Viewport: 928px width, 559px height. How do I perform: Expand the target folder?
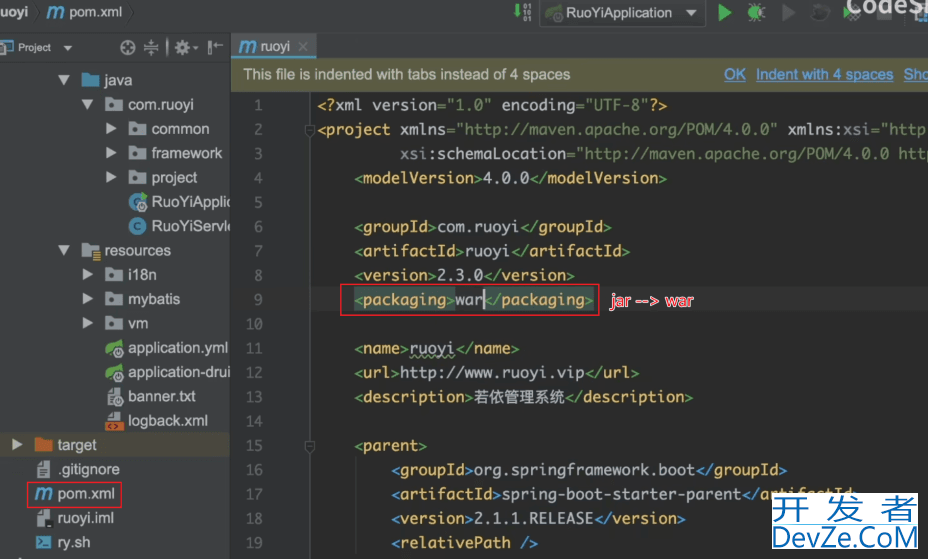pos(17,444)
